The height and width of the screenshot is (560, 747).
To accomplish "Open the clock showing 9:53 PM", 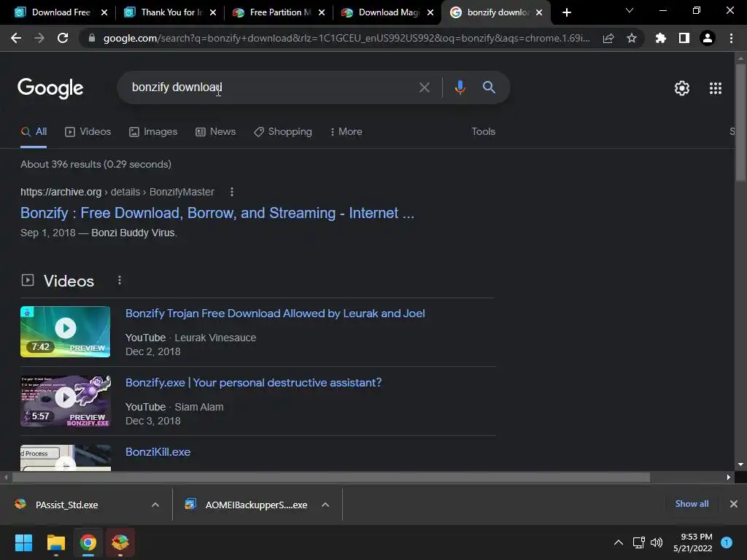I will pos(693,542).
